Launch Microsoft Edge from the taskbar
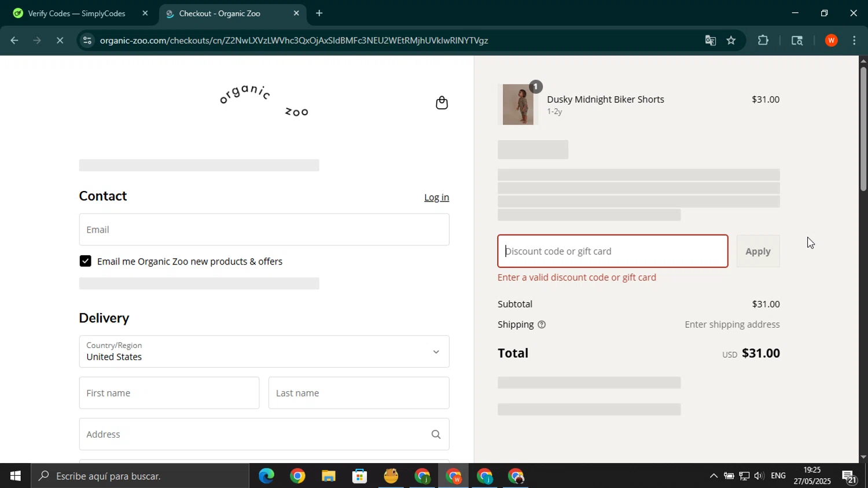This screenshot has width=868, height=488. (x=266, y=476)
